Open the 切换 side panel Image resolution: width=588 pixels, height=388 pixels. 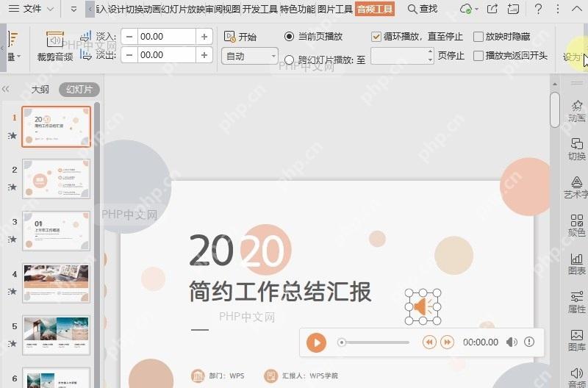[576, 149]
